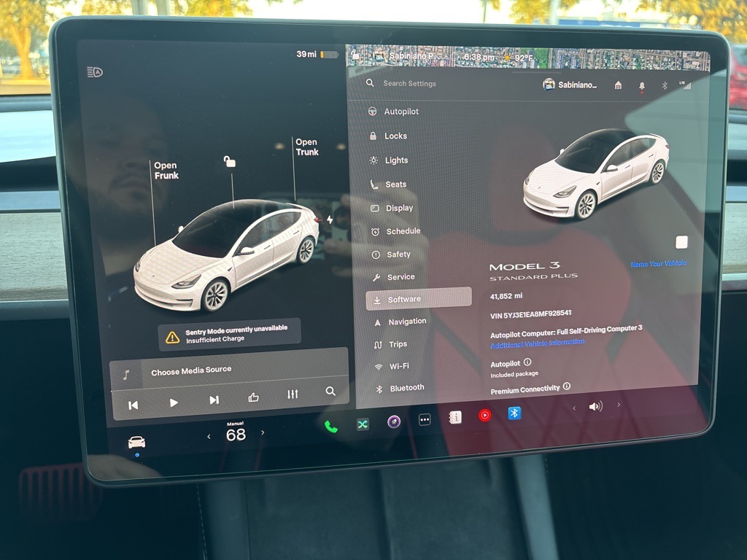Tap the odometer reading 41,852 mi
747x560 pixels.
pyautogui.click(x=506, y=296)
